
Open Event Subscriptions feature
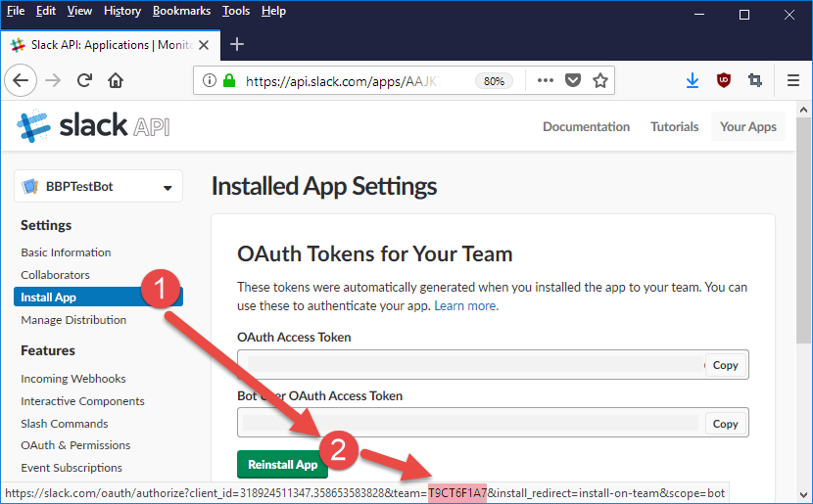[72, 467]
